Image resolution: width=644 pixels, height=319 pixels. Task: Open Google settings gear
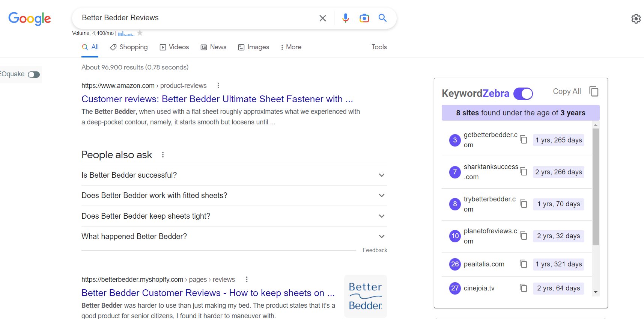(x=636, y=19)
